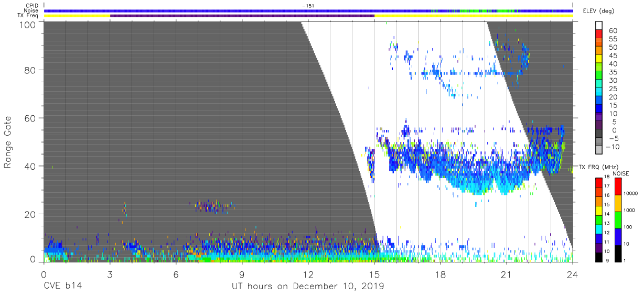Viewport: 644px width, 297px height.
Task: Click the Noise row label
Action: pos(31,10)
